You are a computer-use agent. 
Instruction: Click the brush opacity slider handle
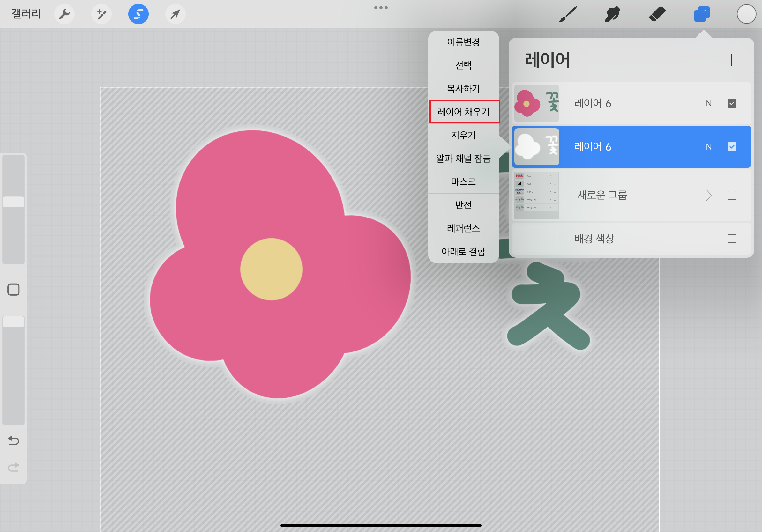coord(13,322)
